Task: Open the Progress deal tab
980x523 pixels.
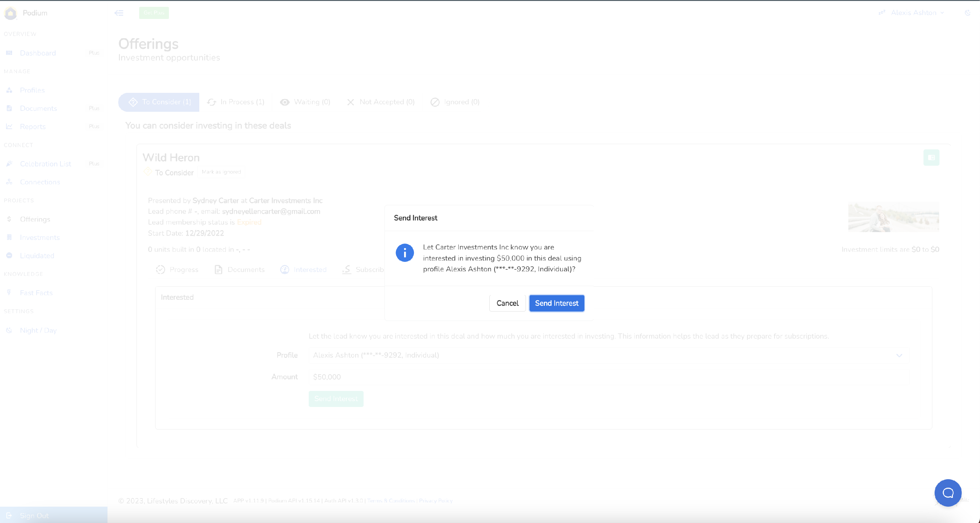Action: click(177, 270)
